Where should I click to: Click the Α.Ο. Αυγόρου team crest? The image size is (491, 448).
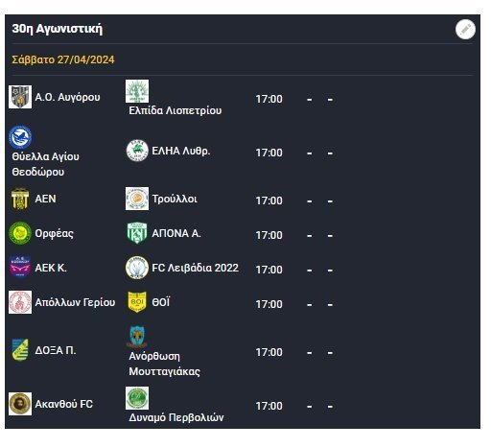click(x=20, y=97)
